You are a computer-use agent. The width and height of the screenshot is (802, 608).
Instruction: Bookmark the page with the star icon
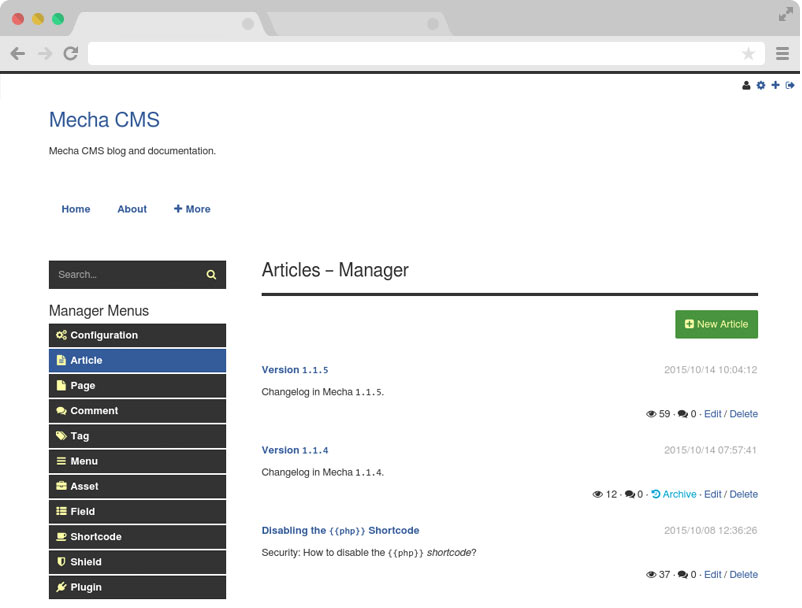748,53
